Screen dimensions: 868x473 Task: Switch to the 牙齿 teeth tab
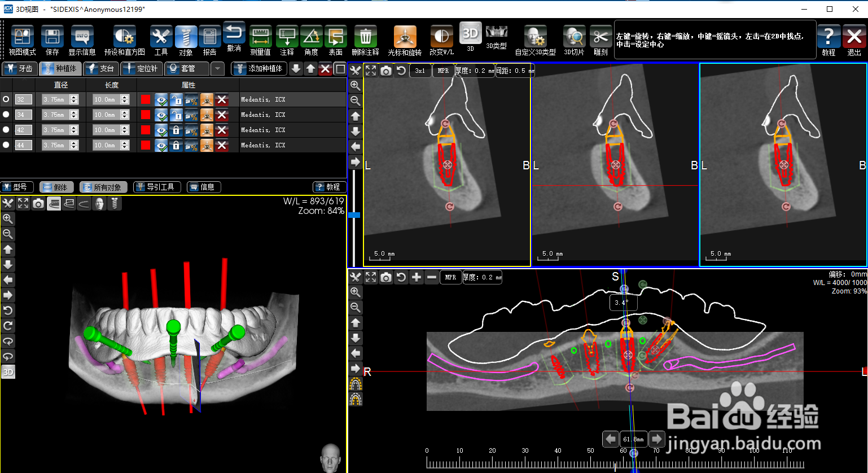pos(20,69)
